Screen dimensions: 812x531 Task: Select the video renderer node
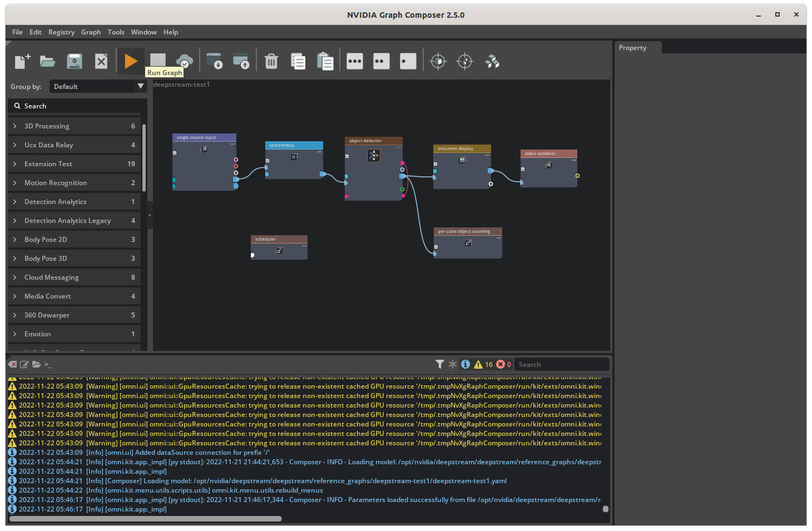pyautogui.click(x=549, y=168)
